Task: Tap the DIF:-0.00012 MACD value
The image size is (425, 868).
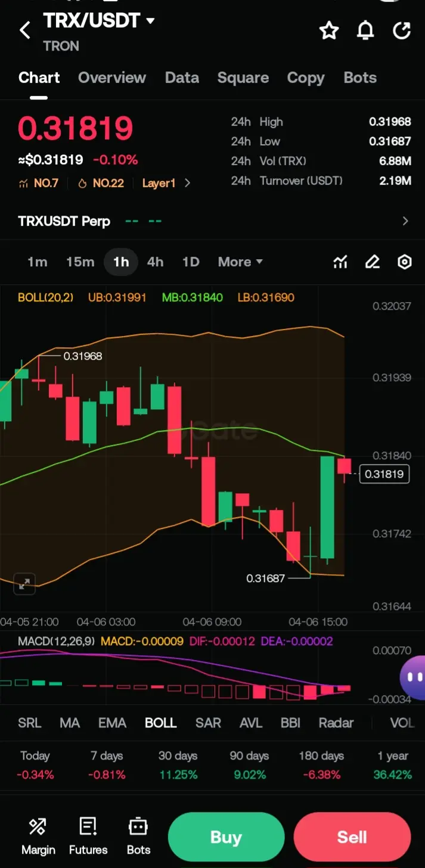Action: point(222,642)
